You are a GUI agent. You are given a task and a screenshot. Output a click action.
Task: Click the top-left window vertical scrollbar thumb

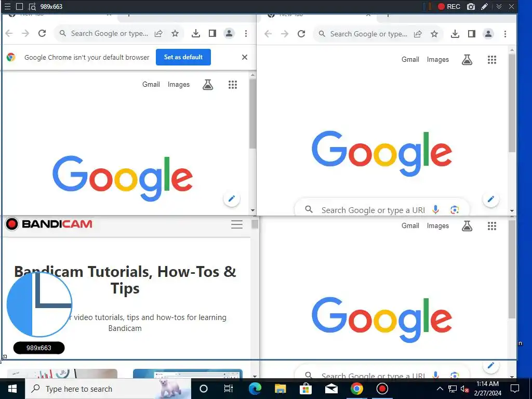point(252,114)
